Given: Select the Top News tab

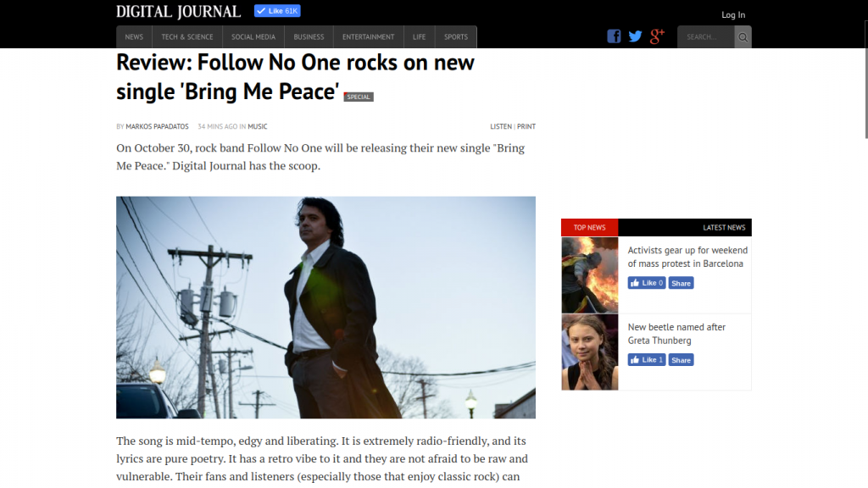Looking at the screenshot, I should coord(590,227).
